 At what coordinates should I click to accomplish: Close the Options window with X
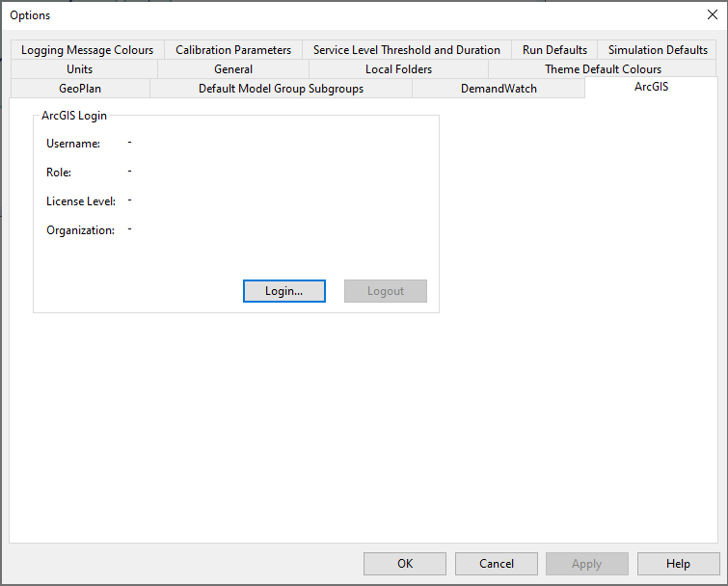tap(713, 14)
